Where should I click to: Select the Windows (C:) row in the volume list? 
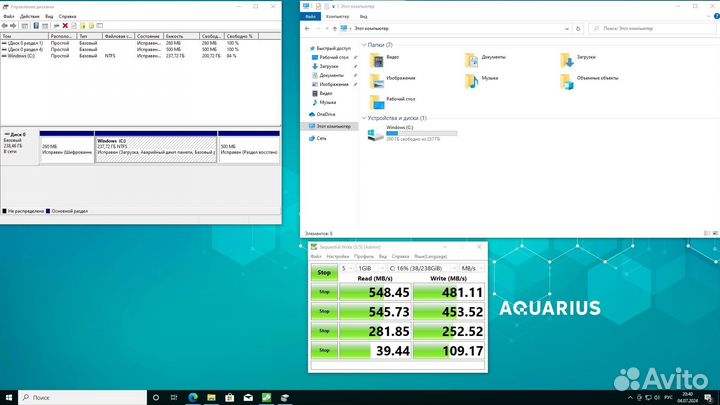(141, 56)
